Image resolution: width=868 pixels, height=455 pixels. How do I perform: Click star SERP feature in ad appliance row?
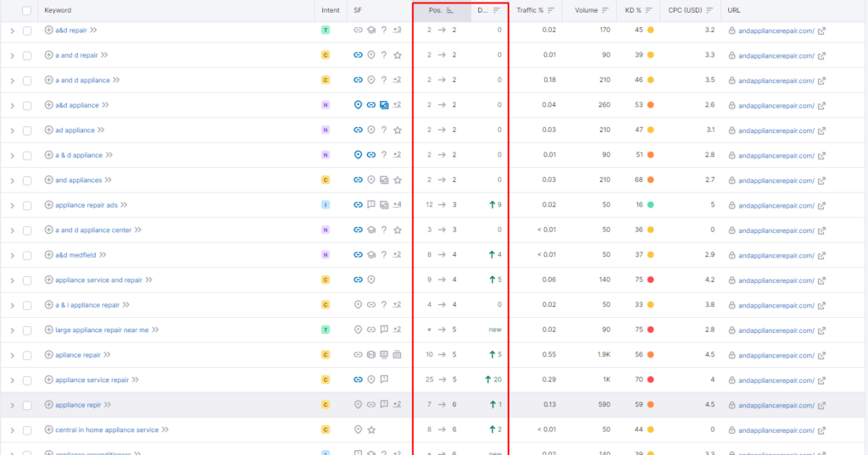tap(398, 130)
